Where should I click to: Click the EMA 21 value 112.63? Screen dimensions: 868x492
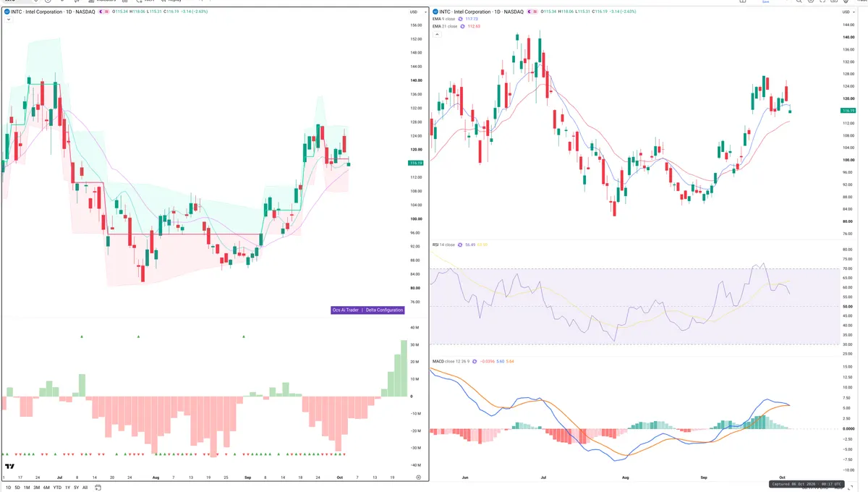(x=475, y=26)
